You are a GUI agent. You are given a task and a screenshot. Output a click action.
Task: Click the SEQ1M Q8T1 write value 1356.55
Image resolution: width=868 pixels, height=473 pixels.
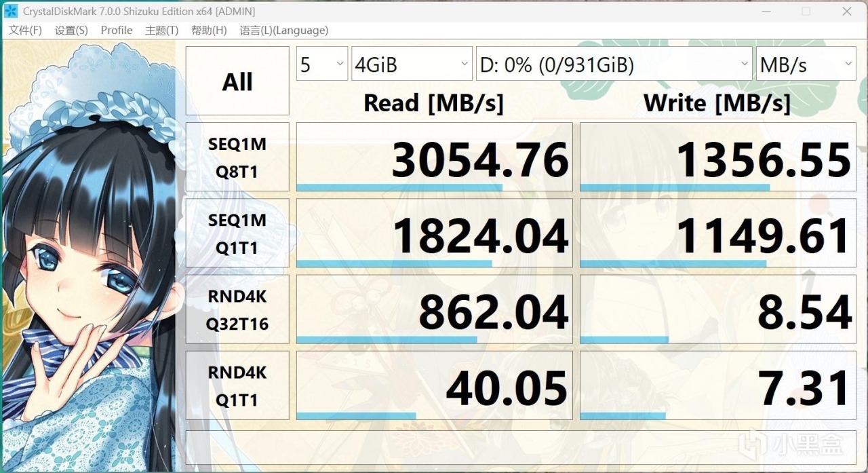[x=718, y=157]
